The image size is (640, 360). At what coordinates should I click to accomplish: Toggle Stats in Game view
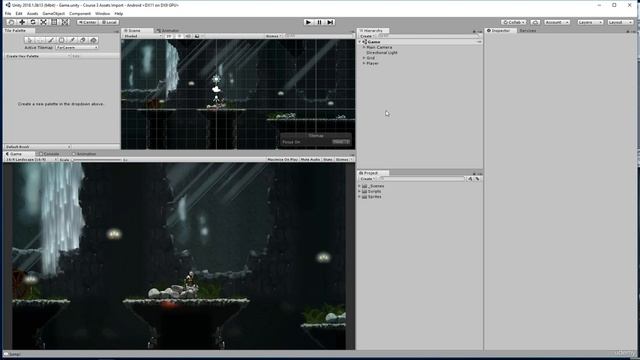(x=328, y=160)
